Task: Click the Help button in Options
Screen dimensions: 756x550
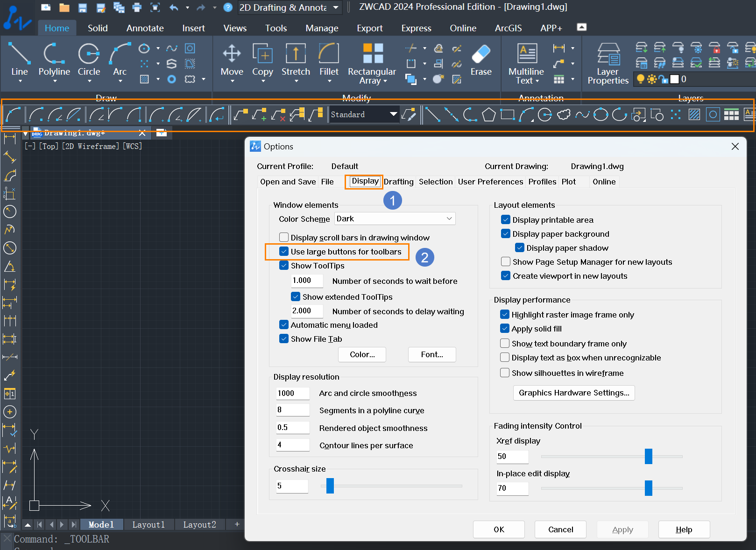Action: pyautogui.click(x=684, y=529)
